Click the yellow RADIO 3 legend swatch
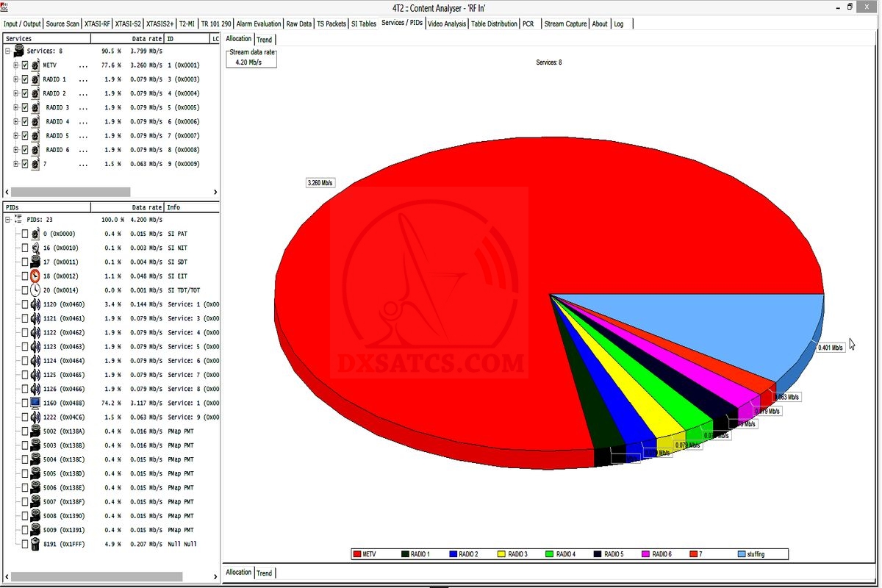Viewport: 882px width, 588px height. pyautogui.click(x=502, y=554)
